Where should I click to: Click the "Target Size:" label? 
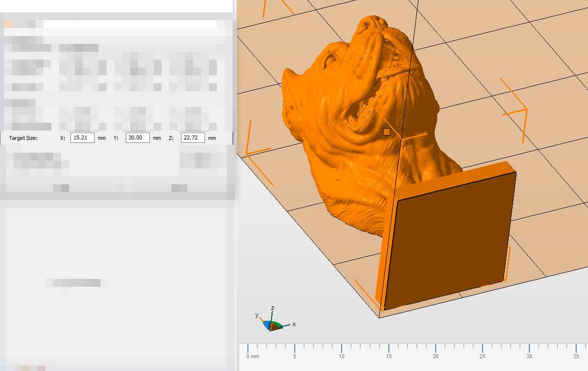(23, 138)
